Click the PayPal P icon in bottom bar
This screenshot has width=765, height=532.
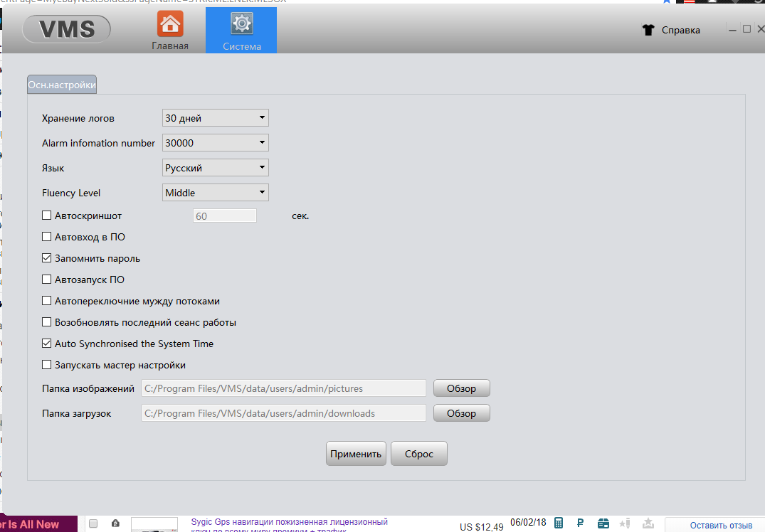click(x=580, y=523)
